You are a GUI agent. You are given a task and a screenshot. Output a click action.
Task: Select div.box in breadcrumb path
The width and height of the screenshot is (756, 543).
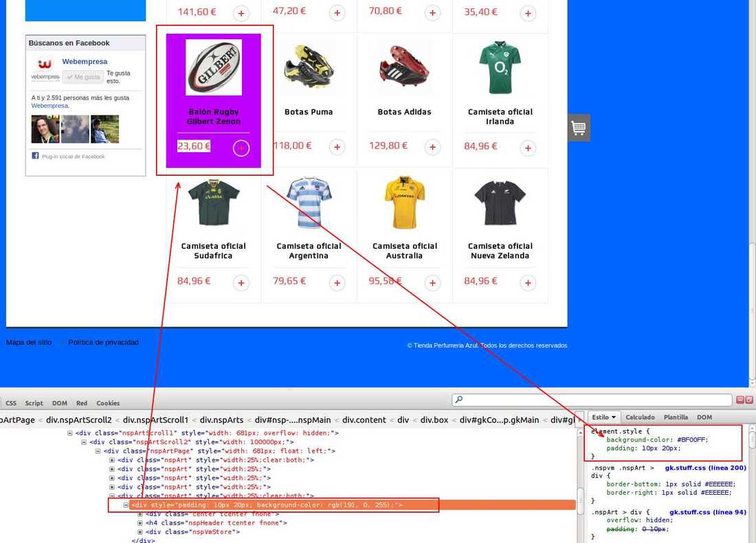(434, 420)
